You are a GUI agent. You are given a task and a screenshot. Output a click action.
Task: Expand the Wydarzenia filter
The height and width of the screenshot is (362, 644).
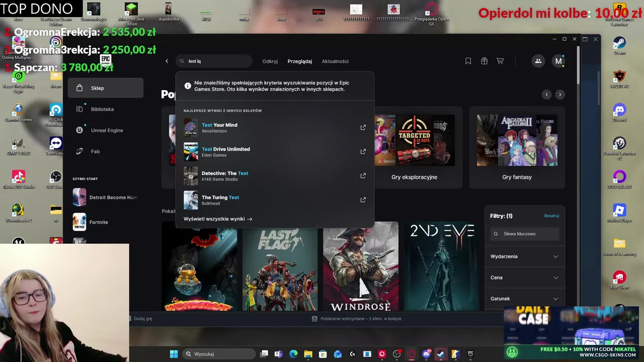pyautogui.click(x=525, y=256)
